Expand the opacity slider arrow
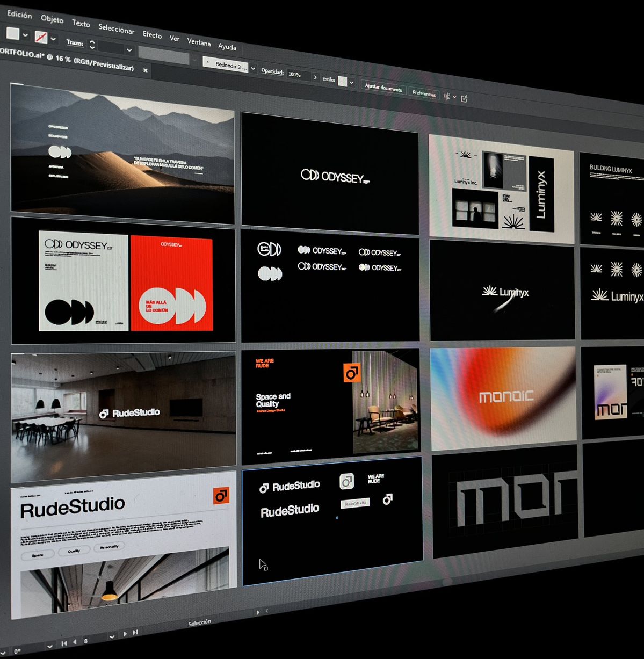 click(x=315, y=77)
